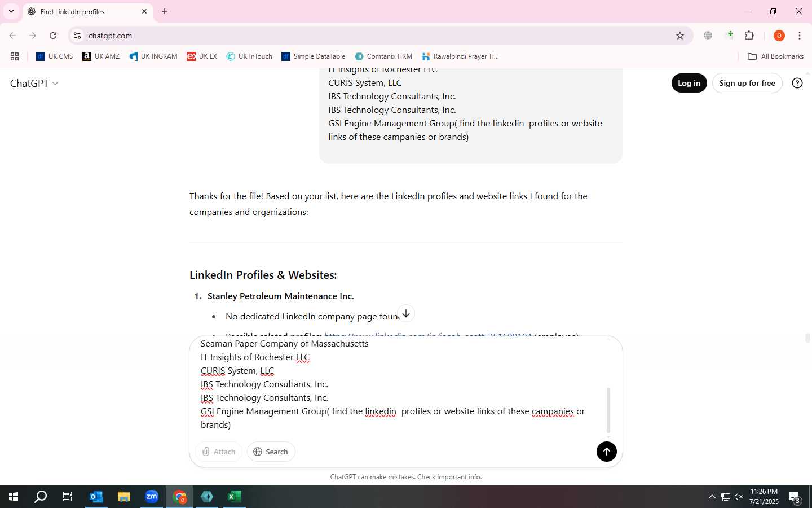Open the Rawalpindi Prayer Times bookmark
The image size is (812, 508).
click(x=460, y=56)
